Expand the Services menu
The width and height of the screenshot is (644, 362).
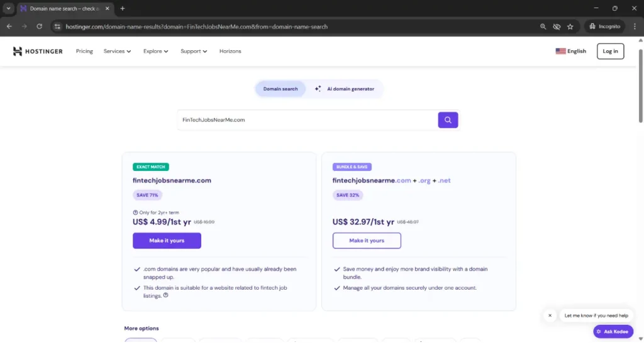point(117,52)
